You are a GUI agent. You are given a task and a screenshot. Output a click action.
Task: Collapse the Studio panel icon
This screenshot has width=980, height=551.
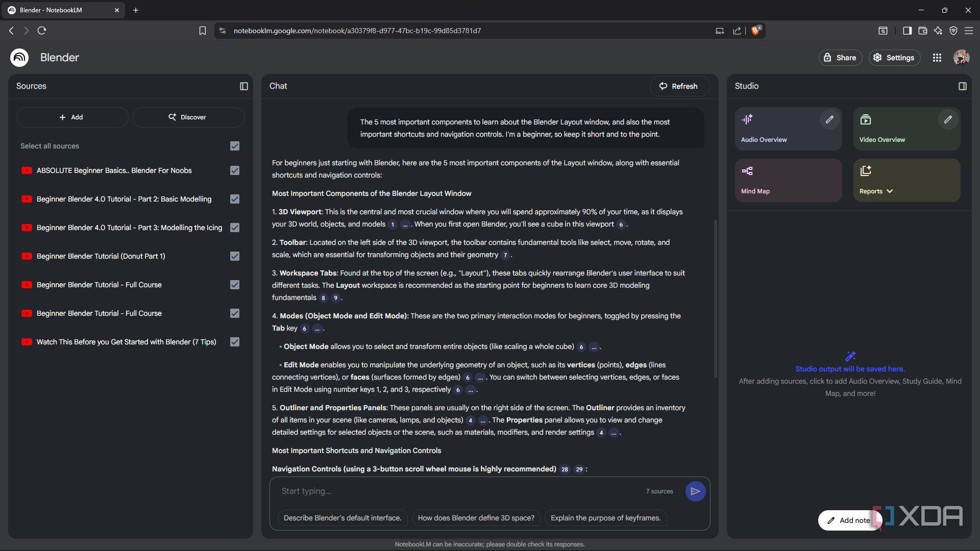coord(963,86)
